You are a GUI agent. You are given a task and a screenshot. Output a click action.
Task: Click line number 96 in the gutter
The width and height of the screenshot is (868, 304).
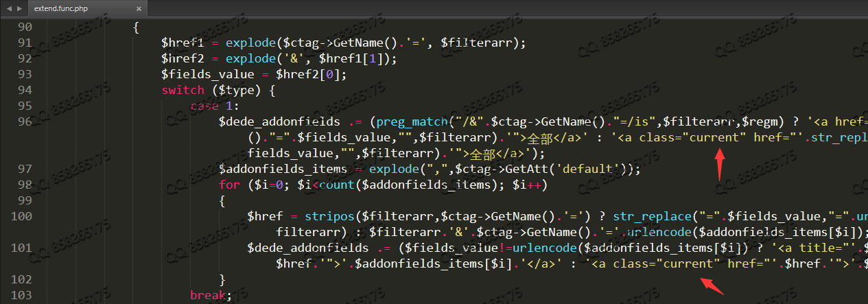(24, 121)
